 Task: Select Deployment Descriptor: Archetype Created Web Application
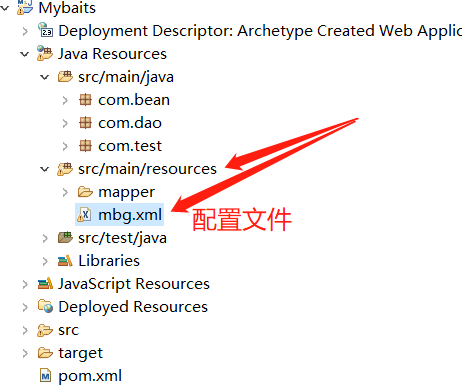coord(260,31)
